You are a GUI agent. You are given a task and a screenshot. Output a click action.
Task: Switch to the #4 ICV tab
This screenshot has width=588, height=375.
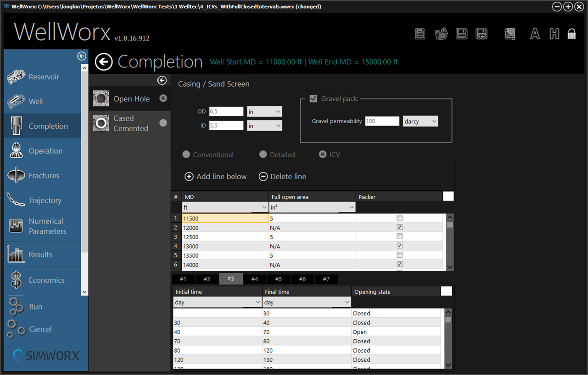point(254,279)
